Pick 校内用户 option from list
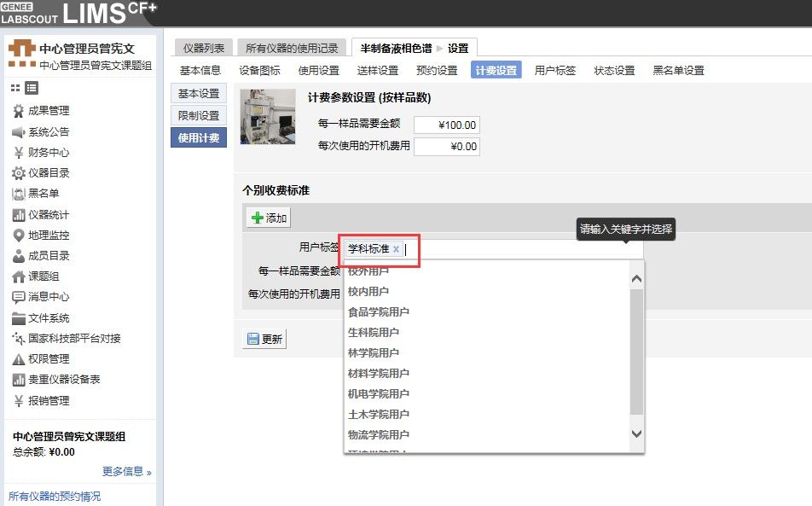 368,292
